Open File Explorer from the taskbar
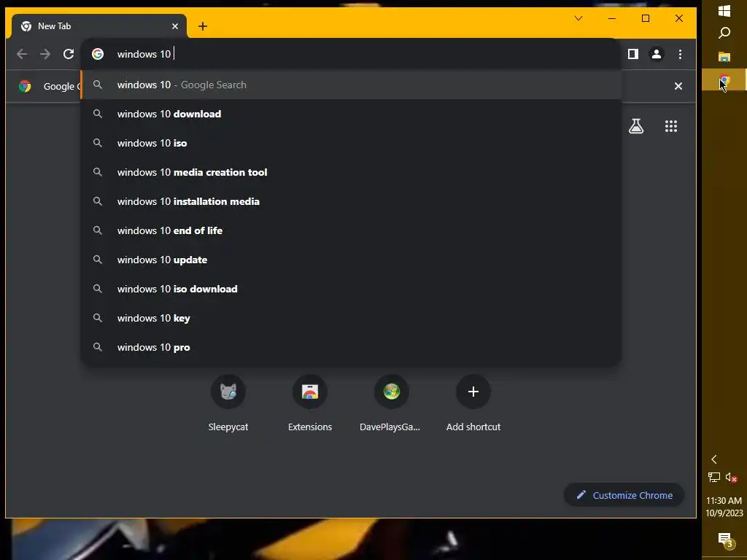The image size is (747, 560). point(724,57)
